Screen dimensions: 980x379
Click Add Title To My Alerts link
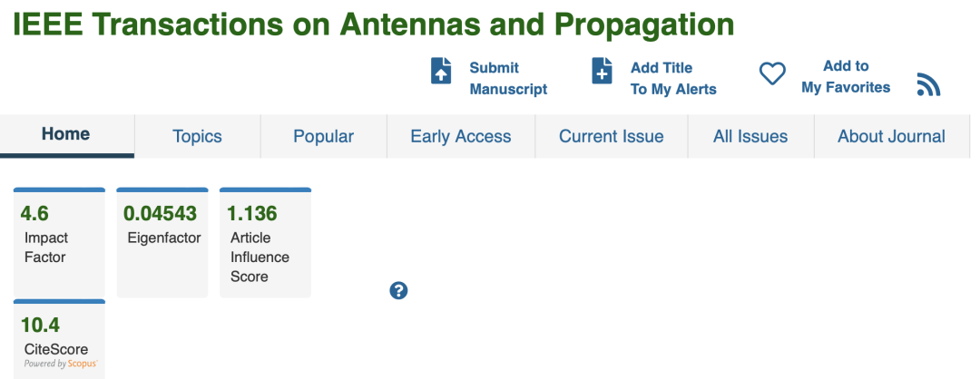(x=673, y=78)
